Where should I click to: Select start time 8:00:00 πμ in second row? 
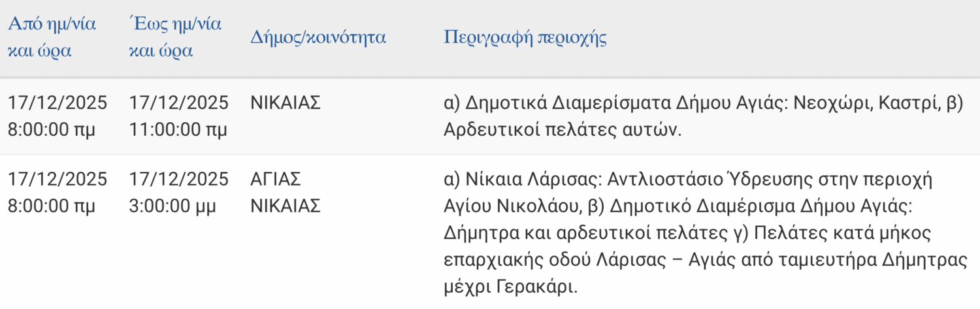click(52, 206)
